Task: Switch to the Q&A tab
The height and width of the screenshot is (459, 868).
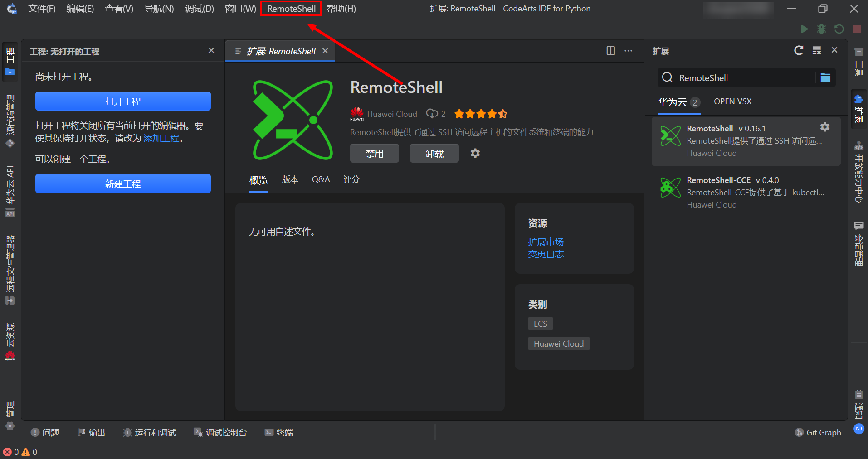Action: [x=321, y=179]
